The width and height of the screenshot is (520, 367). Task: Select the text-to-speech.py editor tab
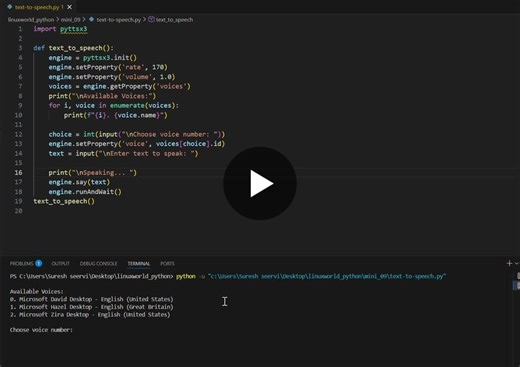pos(39,7)
